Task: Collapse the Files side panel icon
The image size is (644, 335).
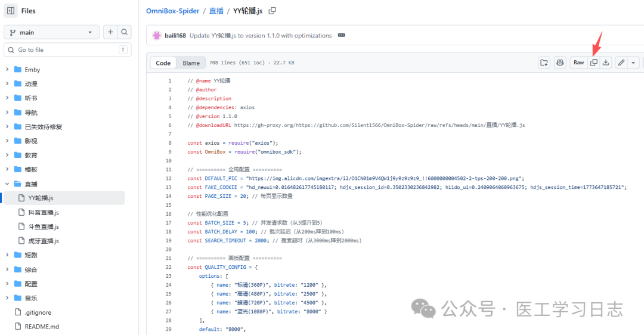Action: pos(11,11)
